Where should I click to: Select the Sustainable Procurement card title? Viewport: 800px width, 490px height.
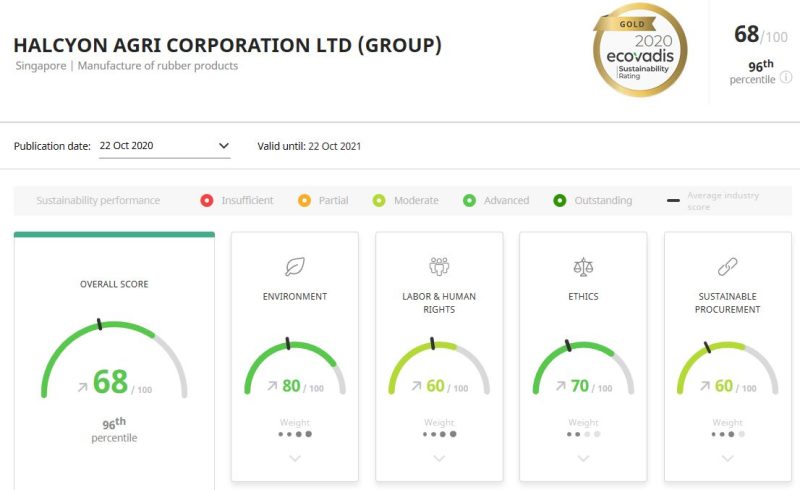[727, 303]
